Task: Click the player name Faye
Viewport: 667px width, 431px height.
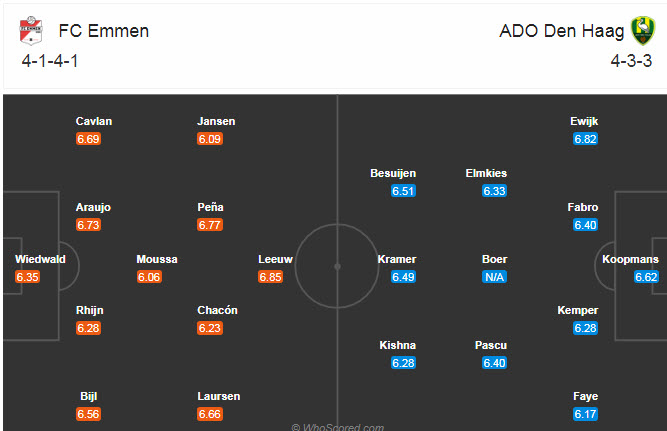Action: (x=585, y=396)
